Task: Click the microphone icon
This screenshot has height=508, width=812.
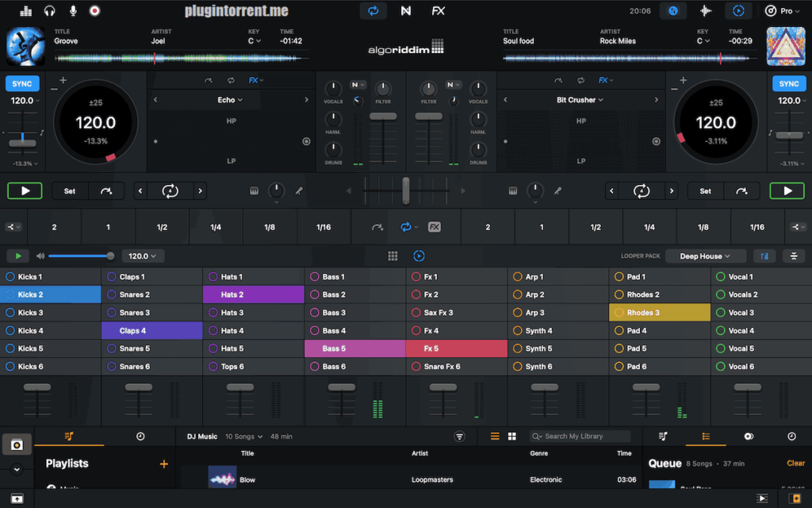Action: click(x=73, y=11)
